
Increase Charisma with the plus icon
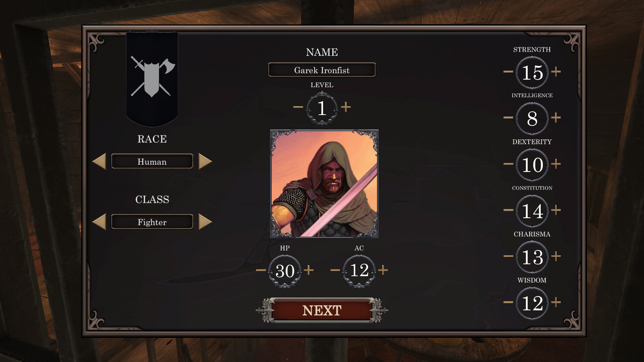point(556,256)
